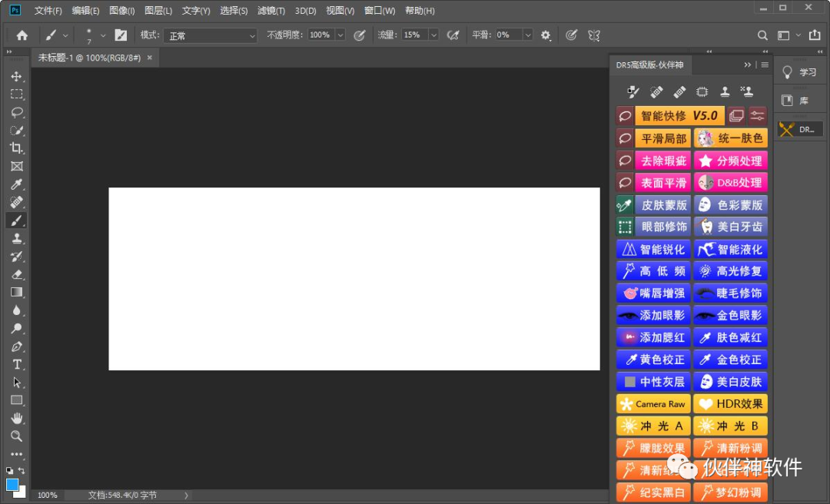The height and width of the screenshot is (504, 830).
Task: Select the Dodge tool
Action: 16,328
